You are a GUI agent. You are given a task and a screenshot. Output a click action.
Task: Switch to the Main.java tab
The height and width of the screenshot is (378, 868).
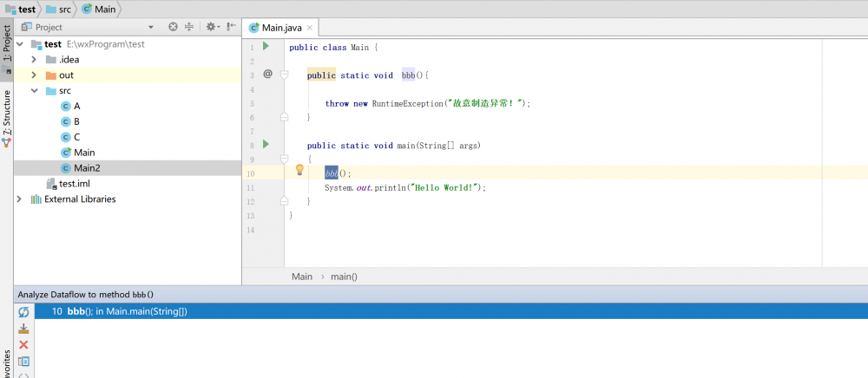(x=280, y=28)
